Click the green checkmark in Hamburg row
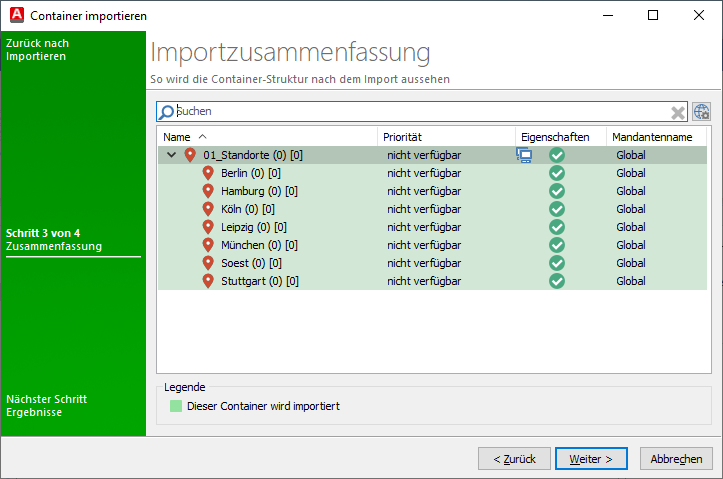 [x=557, y=191]
